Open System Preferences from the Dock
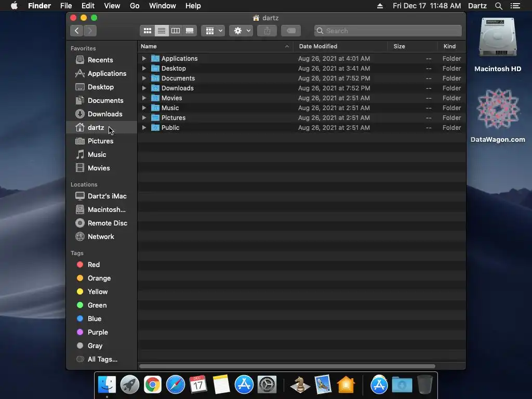Screen dimensions: 532x399 267,385
